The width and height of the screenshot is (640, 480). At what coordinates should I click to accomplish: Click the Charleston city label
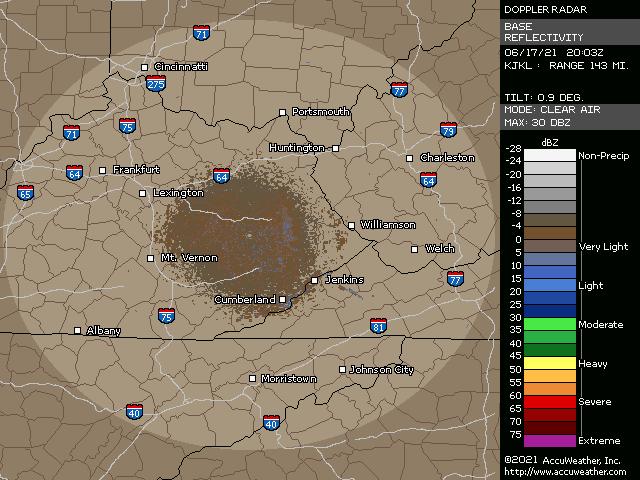(446, 158)
